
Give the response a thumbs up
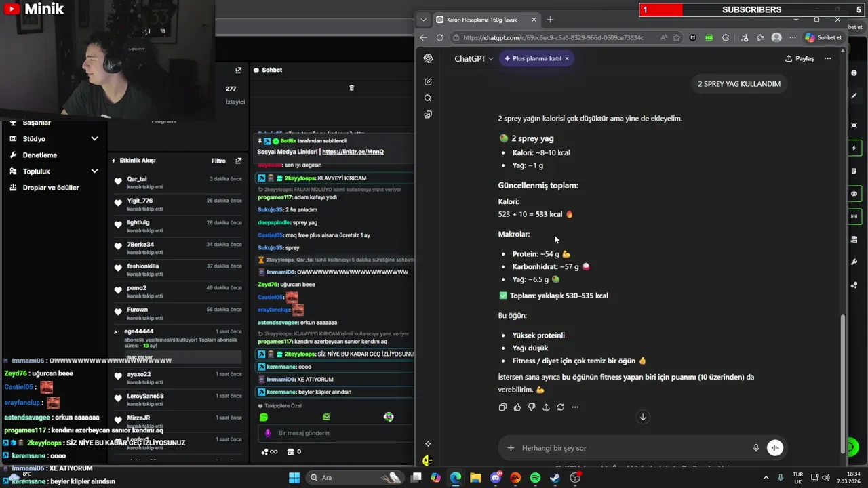(x=517, y=407)
